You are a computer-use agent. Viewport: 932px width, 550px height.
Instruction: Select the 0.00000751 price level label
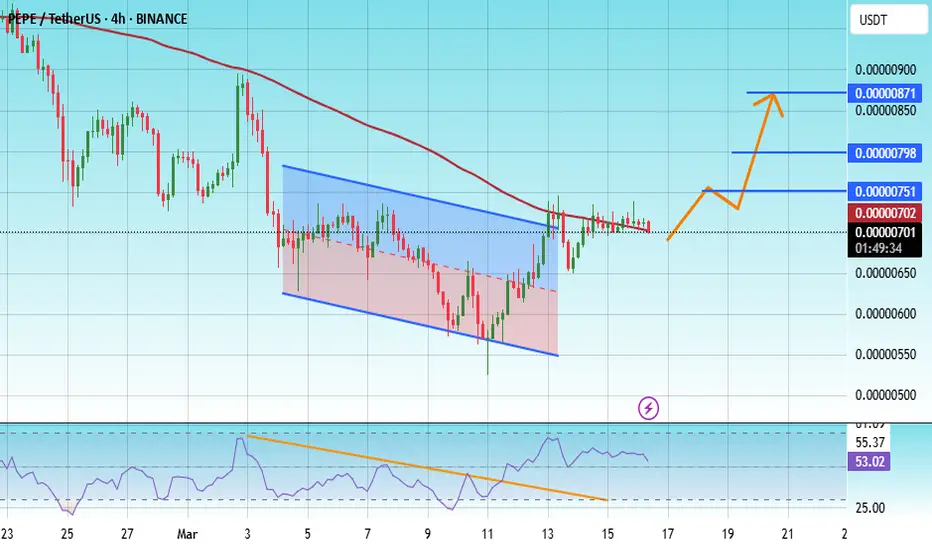(885, 191)
